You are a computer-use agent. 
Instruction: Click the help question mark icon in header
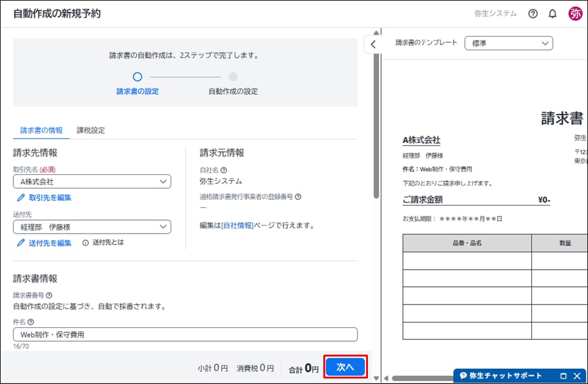[532, 13]
